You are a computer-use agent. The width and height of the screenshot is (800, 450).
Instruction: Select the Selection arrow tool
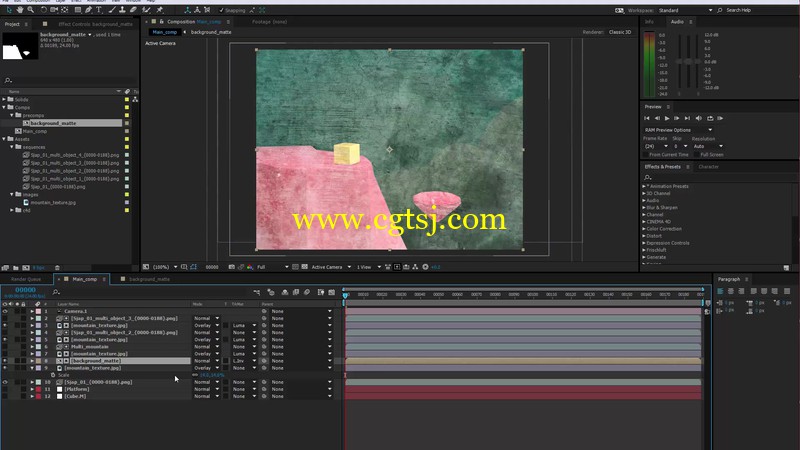9,10
